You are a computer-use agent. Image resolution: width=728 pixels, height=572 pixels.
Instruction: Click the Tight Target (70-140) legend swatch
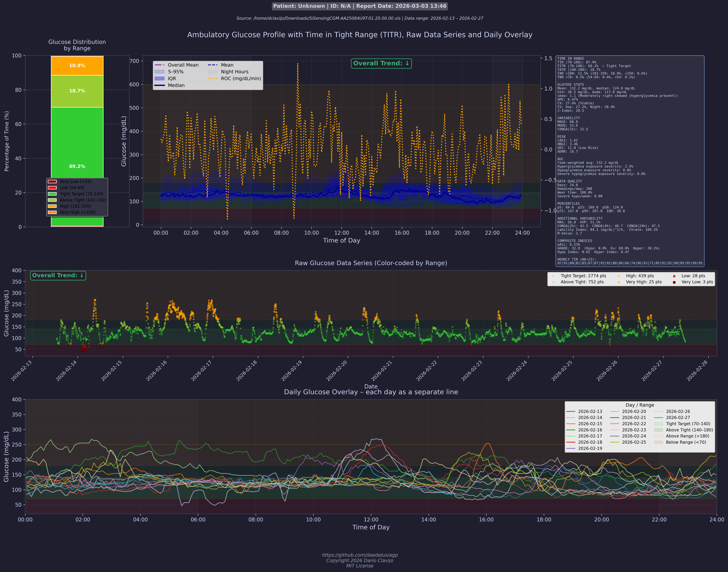[52, 194]
